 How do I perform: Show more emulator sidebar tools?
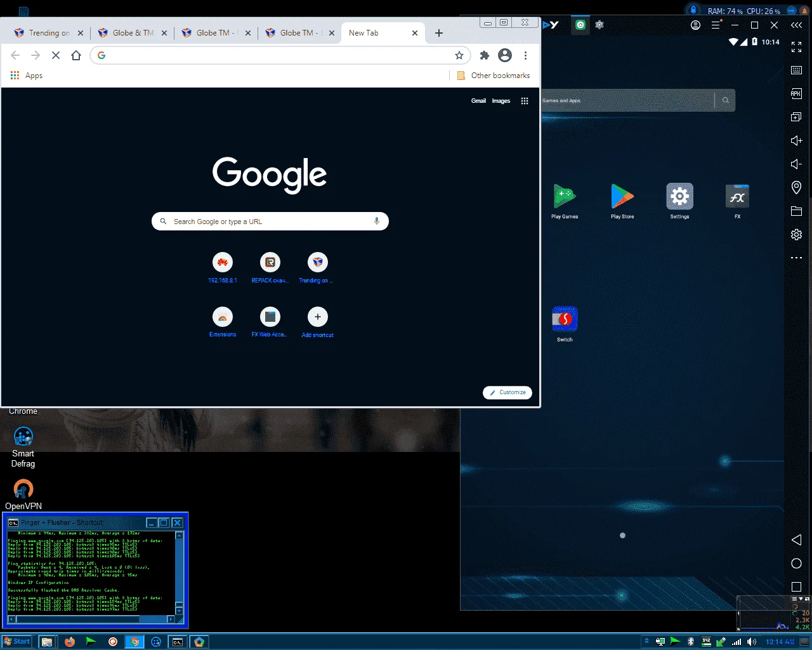click(x=796, y=258)
